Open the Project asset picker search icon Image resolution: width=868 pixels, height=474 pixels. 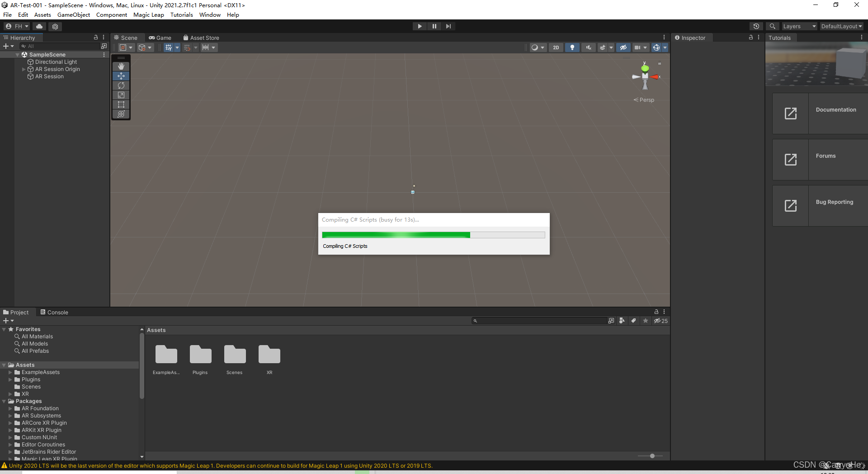coord(611,321)
